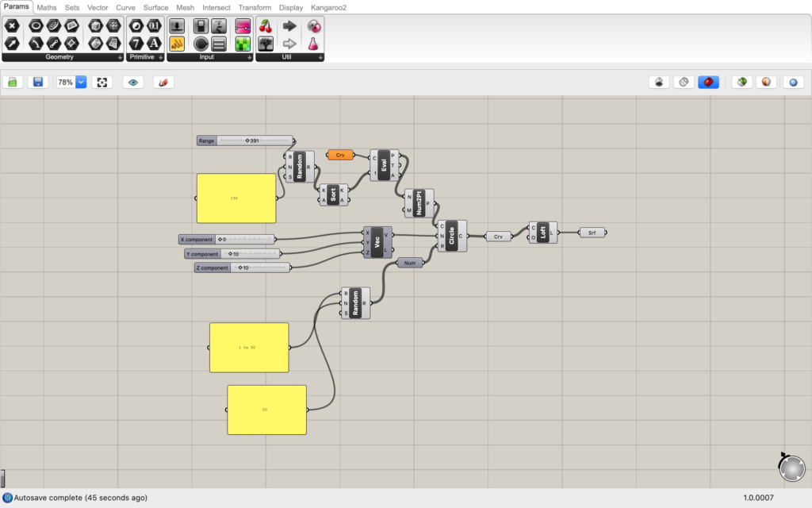Add the String A primitive parameter
The width and height of the screenshot is (812, 508).
(154, 44)
